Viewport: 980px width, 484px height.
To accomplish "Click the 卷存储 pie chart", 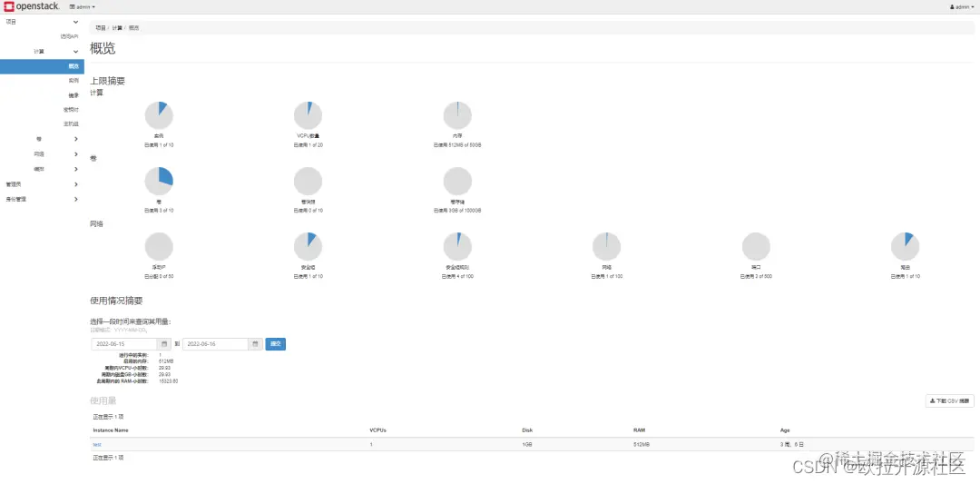I will coord(457,182).
